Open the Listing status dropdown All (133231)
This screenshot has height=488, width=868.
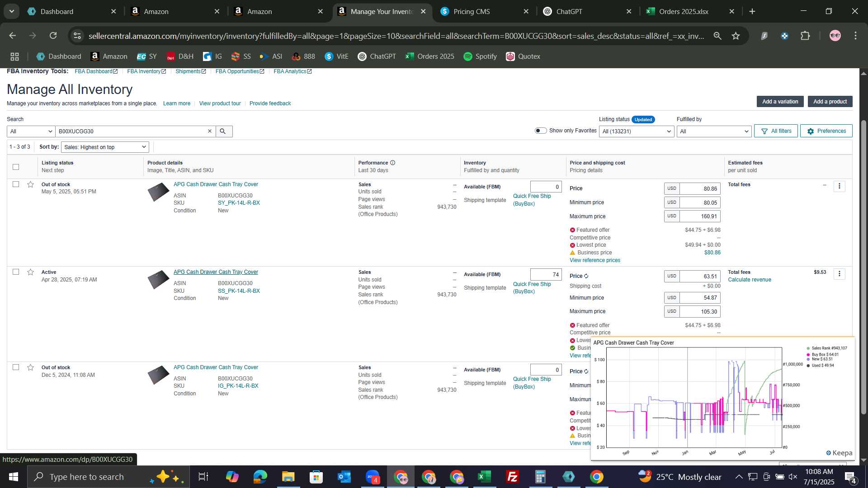coord(637,131)
